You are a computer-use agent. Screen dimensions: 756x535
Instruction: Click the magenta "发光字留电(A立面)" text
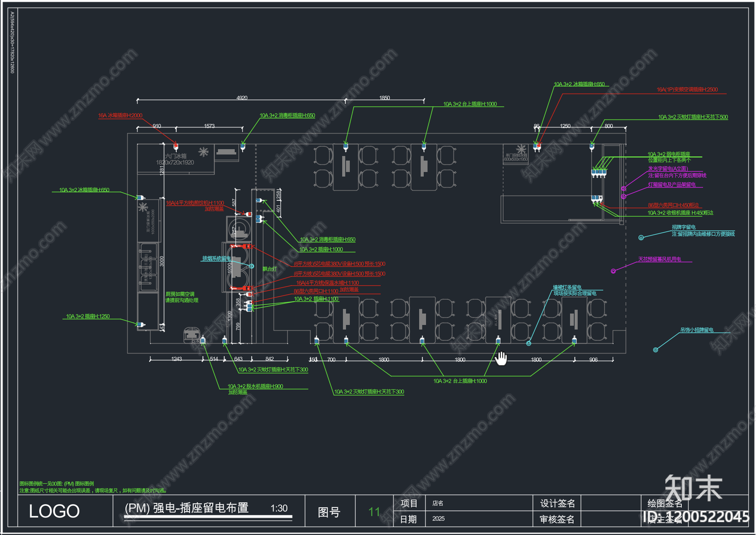pyautogui.click(x=668, y=169)
